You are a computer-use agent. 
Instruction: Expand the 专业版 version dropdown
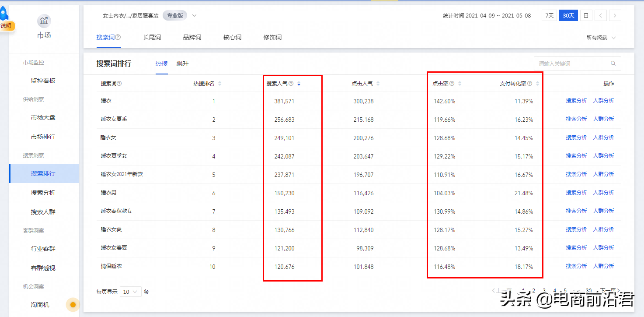174,15
